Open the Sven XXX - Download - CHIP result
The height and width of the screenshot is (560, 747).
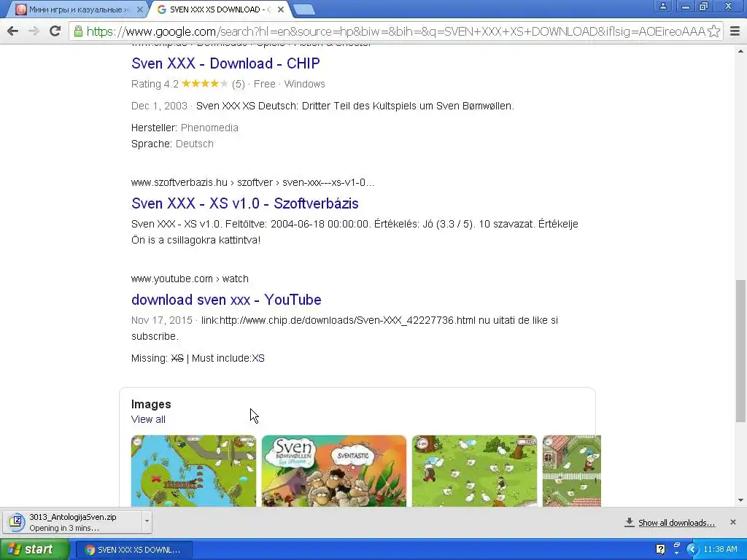click(x=225, y=63)
